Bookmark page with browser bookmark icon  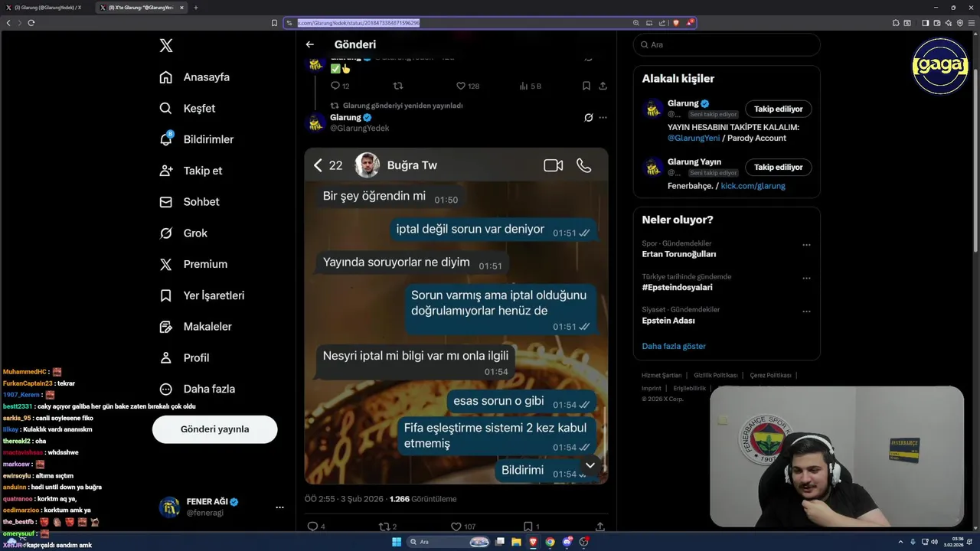point(275,23)
